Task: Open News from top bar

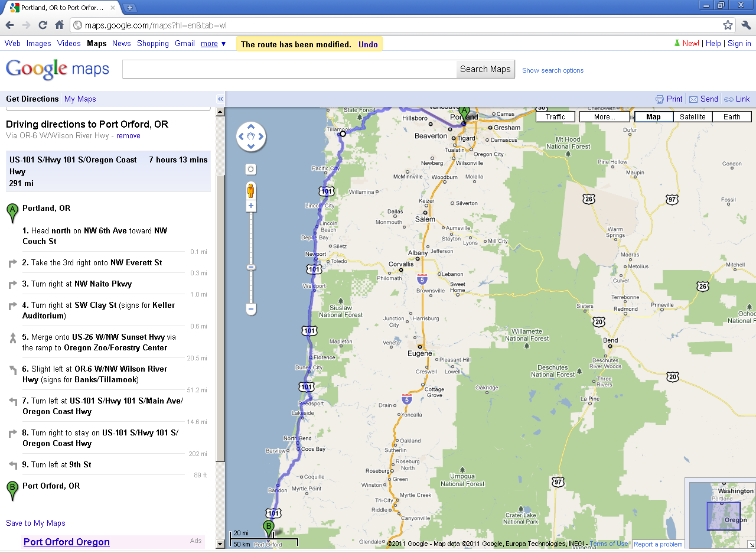Action: coord(122,44)
